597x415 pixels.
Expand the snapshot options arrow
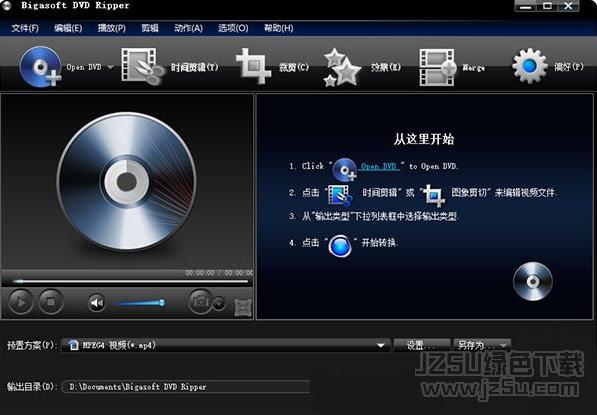pos(219,304)
